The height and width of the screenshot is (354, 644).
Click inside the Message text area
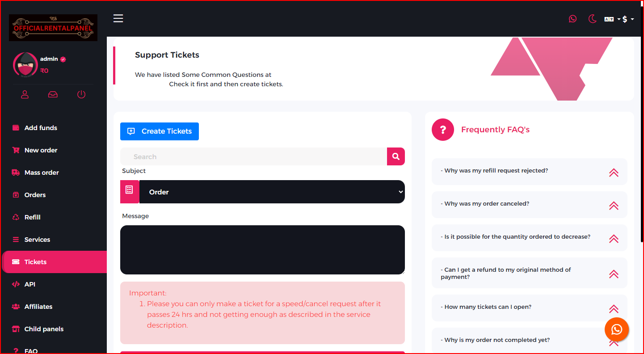pyautogui.click(x=262, y=249)
